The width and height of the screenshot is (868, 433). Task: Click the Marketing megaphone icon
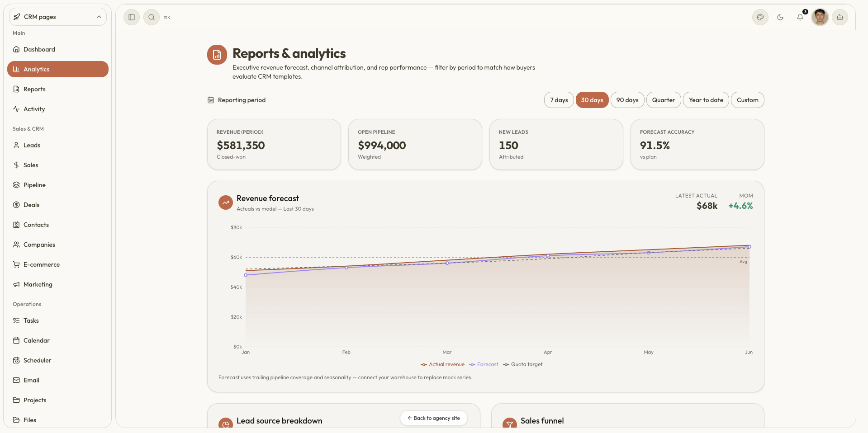[x=16, y=284]
